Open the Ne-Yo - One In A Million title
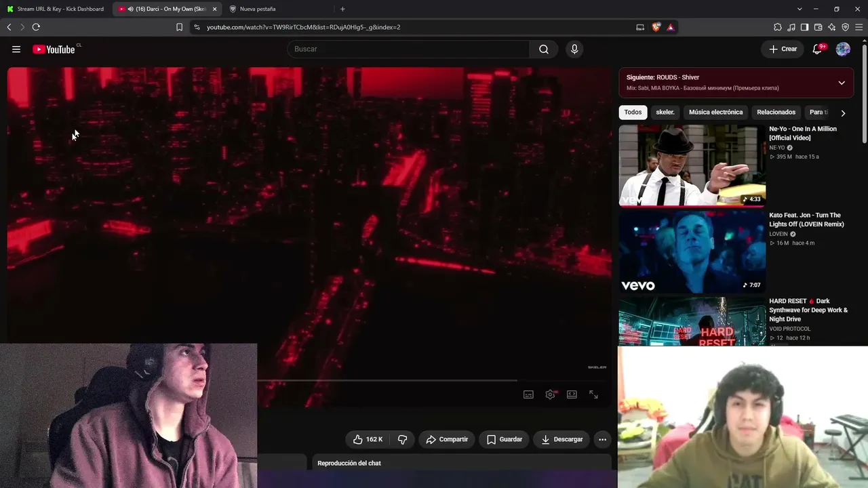868x488 pixels. [803, 134]
